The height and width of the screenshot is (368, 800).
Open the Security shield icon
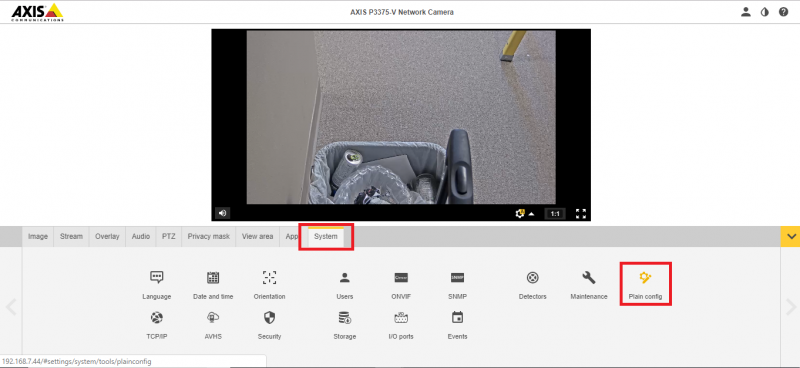point(269,318)
